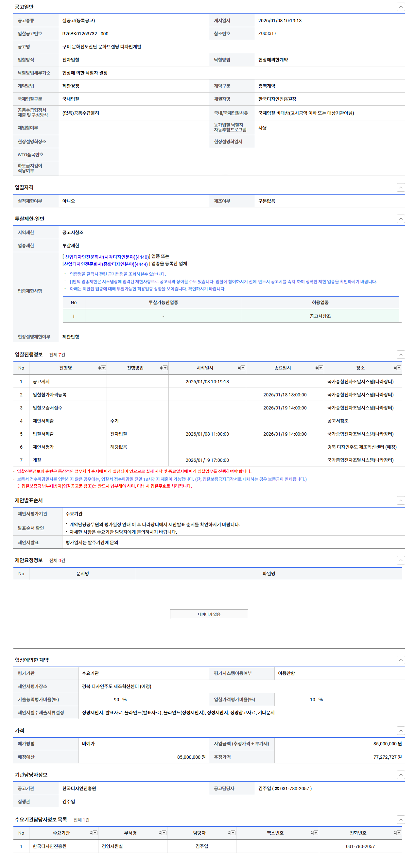The image size is (415, 868).
Task: Sort bid progress by 진행명 column
Action: pyautogui.click(x=99, y=368)
